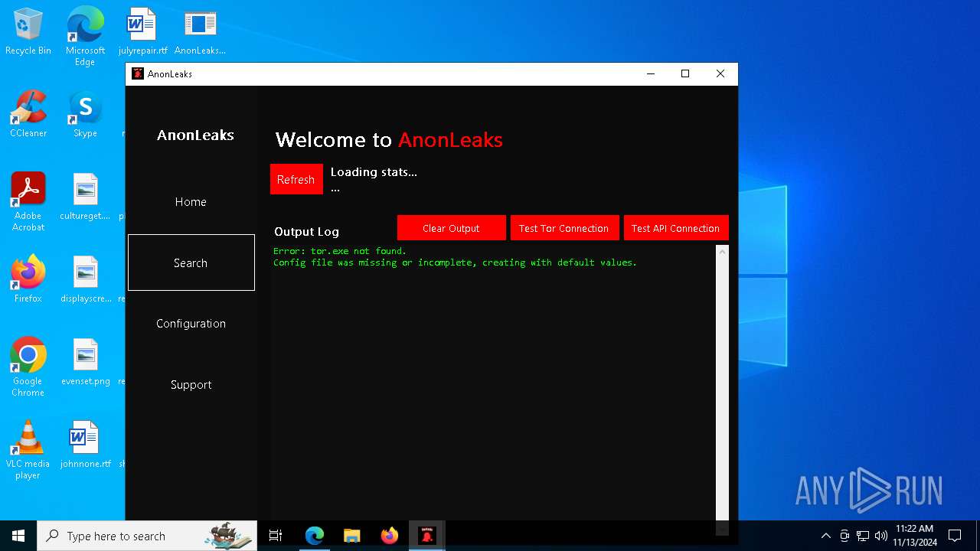Viewport: 980px width, 551px height.
Task: Open the network tray icon
Action: 863,536
